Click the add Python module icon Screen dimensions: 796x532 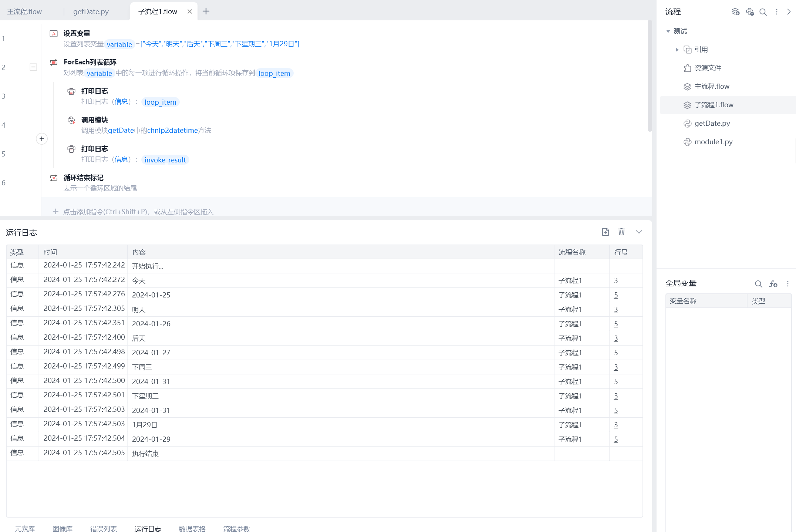750,12
